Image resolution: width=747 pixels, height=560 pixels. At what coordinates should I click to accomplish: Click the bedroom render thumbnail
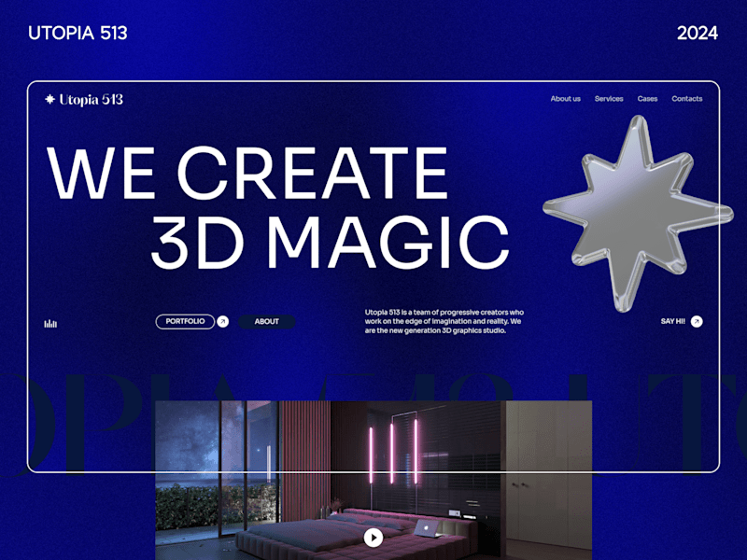pyautogui.click(x=373, y=480)
